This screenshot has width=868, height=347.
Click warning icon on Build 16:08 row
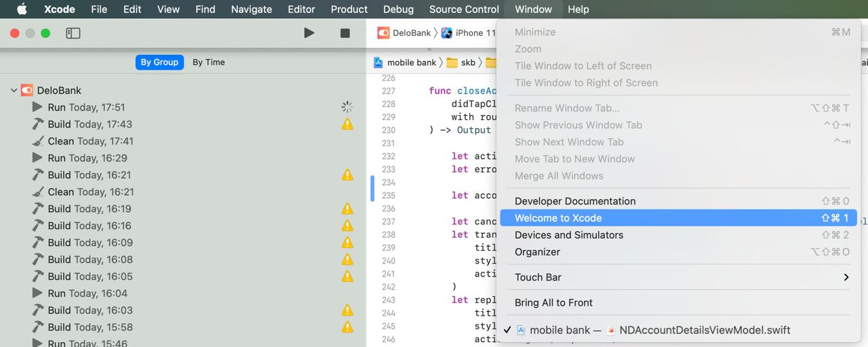click(347, 260)
